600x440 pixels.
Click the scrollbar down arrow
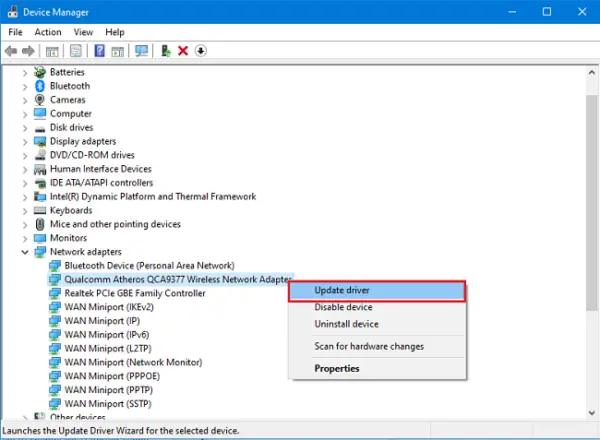(592, 413)
